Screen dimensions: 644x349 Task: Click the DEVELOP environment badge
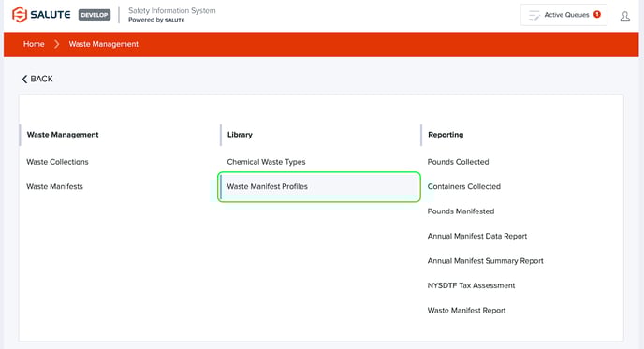[x=95, y=15]
